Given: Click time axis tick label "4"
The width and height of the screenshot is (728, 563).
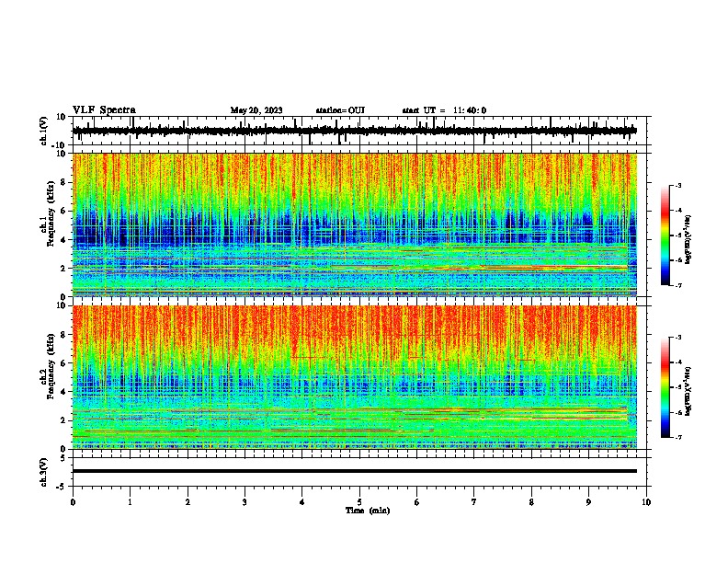Looking at the screenshot, I should (x=302, y=502).
